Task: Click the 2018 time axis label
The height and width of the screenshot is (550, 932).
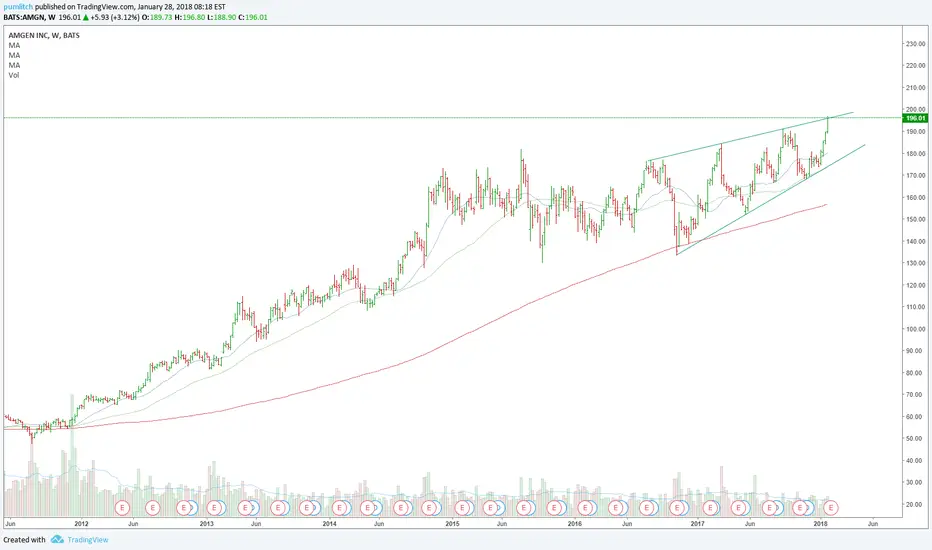Action: [x=820, y=524]
